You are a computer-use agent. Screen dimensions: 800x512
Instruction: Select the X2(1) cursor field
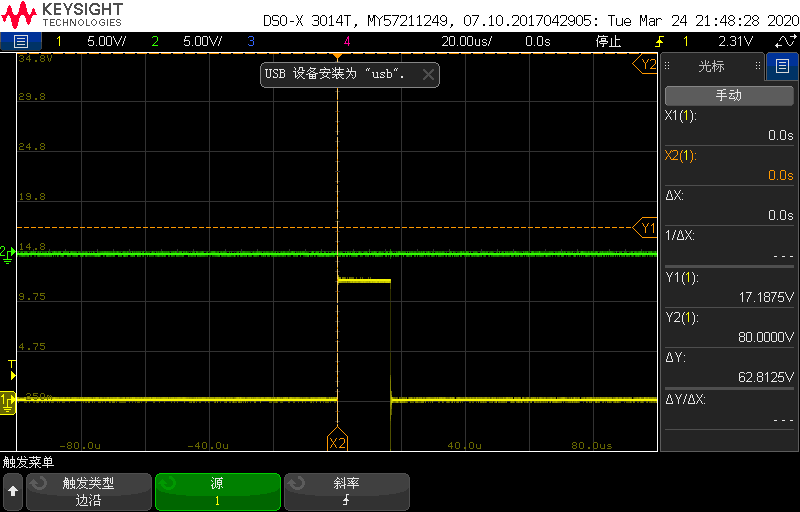click(729, 165)
